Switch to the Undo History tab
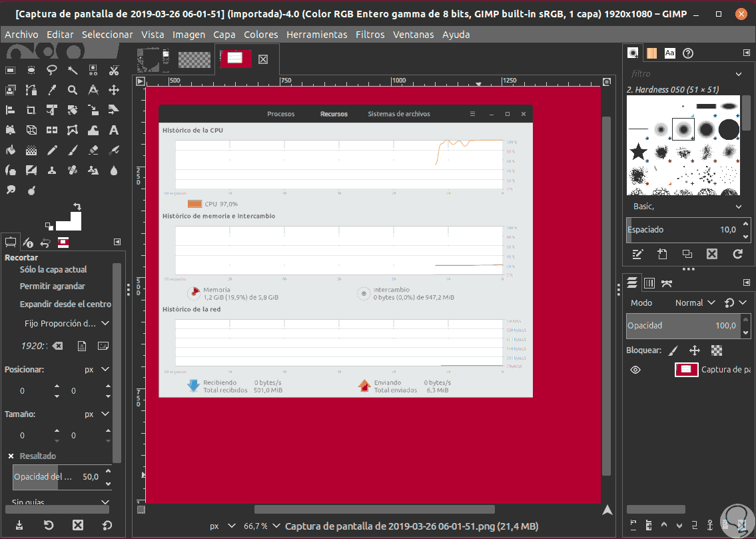 tap(45, 243)
